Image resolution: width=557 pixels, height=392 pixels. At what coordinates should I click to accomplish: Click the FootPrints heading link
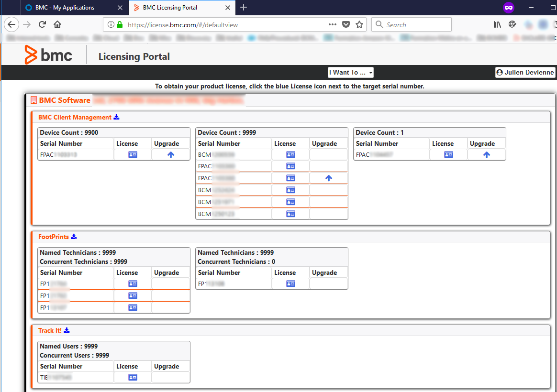54,237
